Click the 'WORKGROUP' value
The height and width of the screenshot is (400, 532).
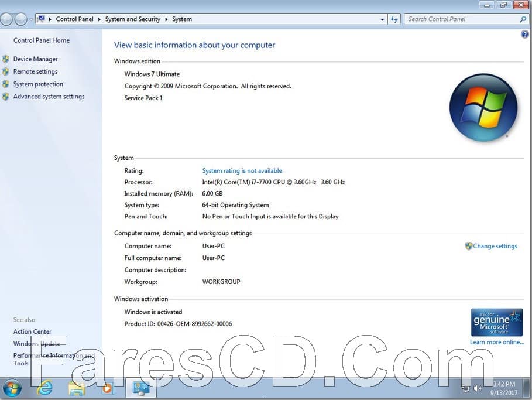(x=221, y=282)
